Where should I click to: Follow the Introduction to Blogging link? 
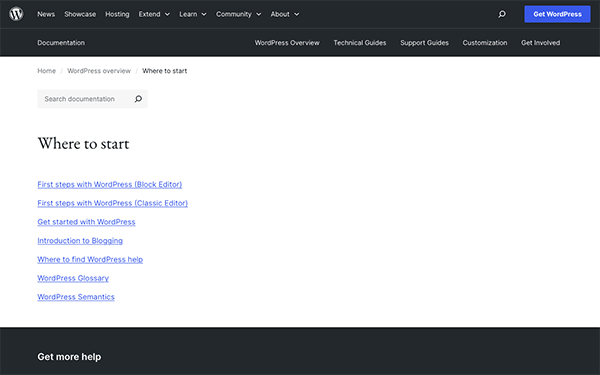coord(80,241)
